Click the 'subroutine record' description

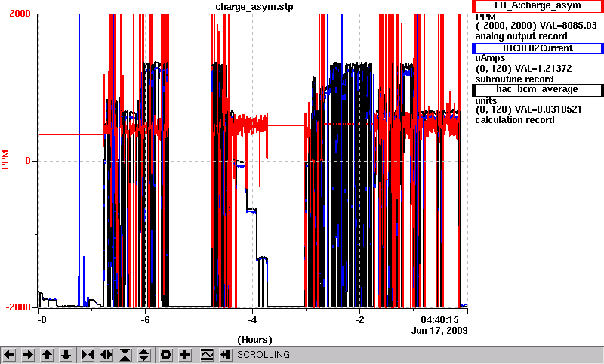click(x=514, y=79)
